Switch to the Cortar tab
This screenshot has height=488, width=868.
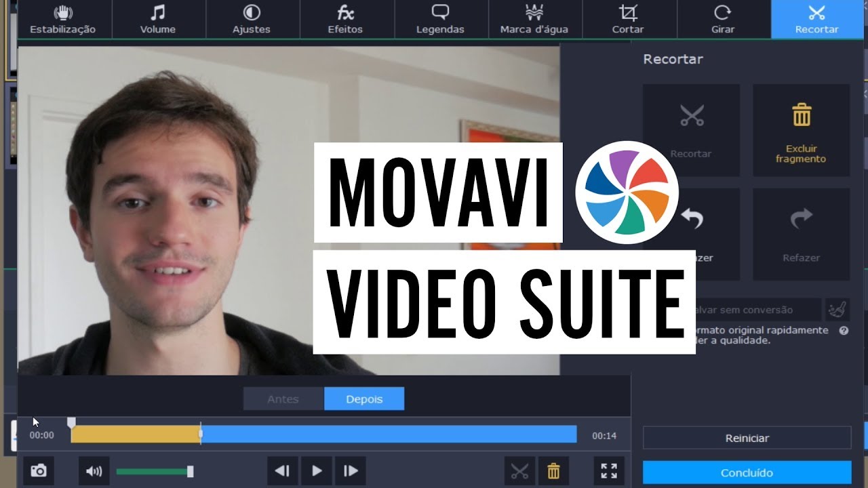[628, 20]
